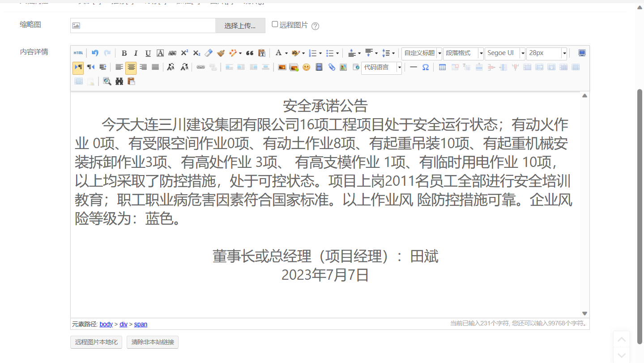
Task: Toggle underline formatting
Action: tap(148, 53)
